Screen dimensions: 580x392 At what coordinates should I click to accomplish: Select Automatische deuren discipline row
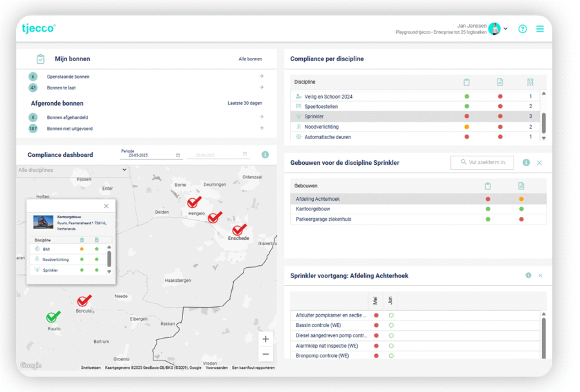coord(415,136)
